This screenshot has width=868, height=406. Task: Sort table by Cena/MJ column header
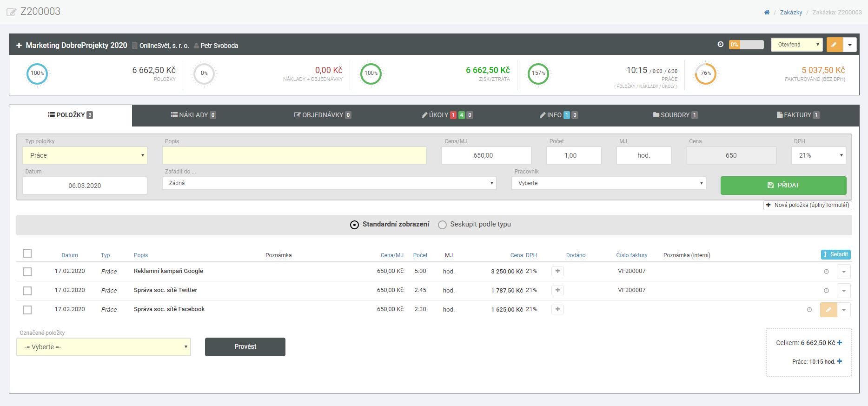pyautogui.click(x=392, y=255)
